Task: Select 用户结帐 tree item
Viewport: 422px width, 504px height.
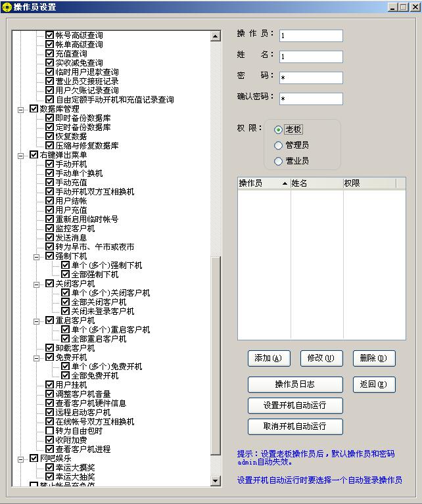Action: 71,201
